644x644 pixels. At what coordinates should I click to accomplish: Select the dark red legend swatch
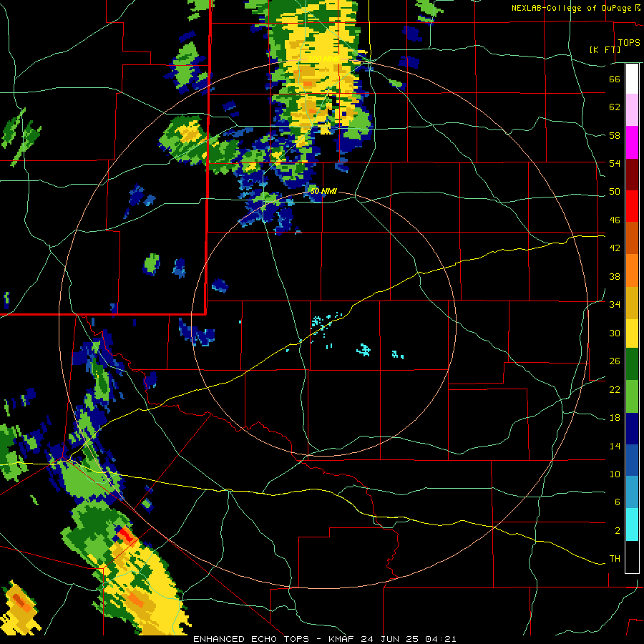click(632, 175)
